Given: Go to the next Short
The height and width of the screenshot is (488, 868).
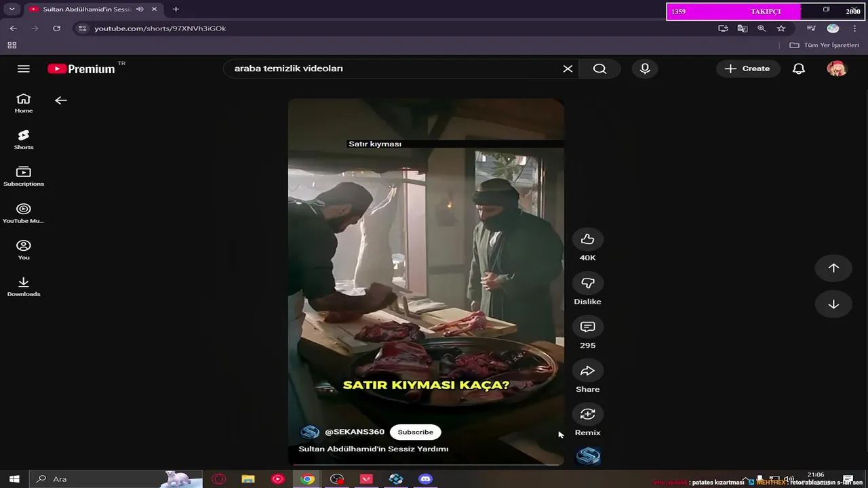Looking at the screenshot, I should tap(833, 304).
